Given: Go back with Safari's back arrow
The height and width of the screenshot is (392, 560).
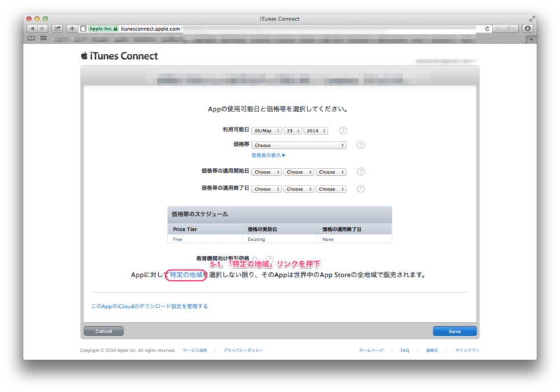Looking at the screenshot, I should click(x=32, y=29).
